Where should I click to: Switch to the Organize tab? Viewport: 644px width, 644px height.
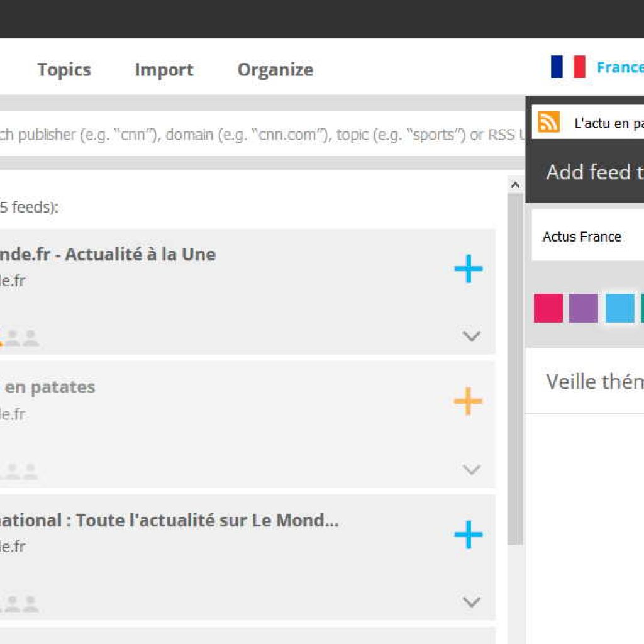point(275,70)
